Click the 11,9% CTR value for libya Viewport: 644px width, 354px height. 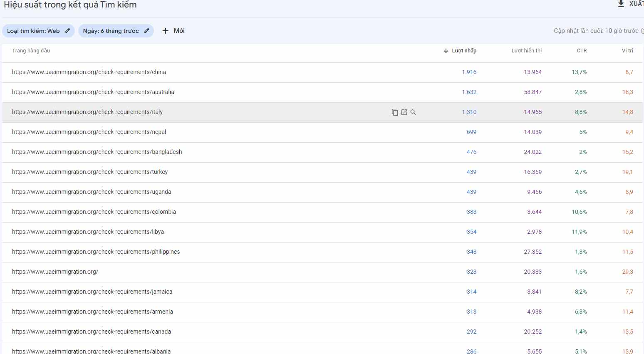[x=579, y=232]
